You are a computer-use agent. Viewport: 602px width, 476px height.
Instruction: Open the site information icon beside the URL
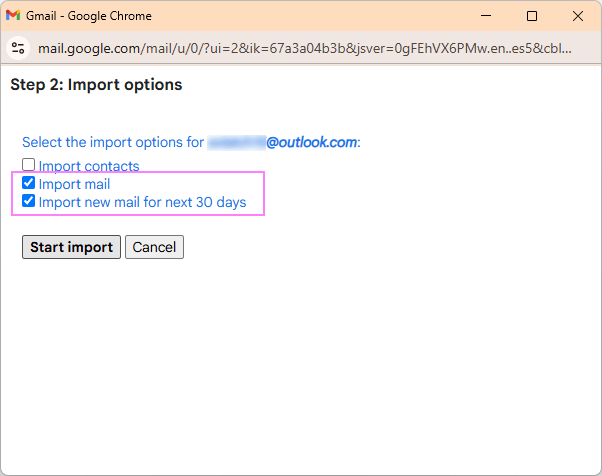point(18,48)
